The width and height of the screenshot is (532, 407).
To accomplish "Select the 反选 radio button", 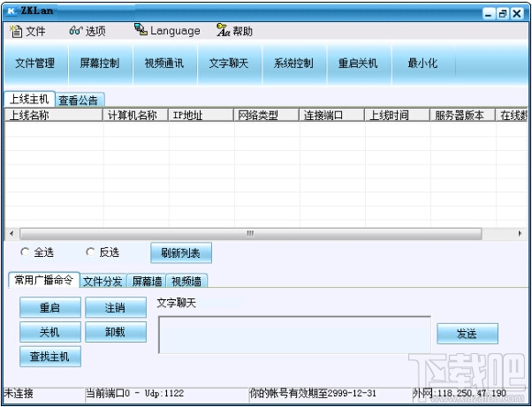I will click(x=90, y=252).
